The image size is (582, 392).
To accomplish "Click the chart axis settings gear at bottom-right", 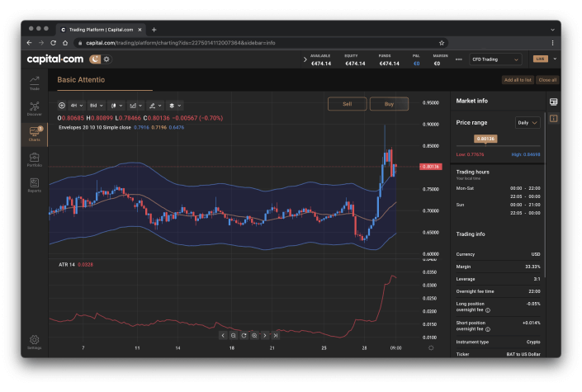I will pos(431,348).
